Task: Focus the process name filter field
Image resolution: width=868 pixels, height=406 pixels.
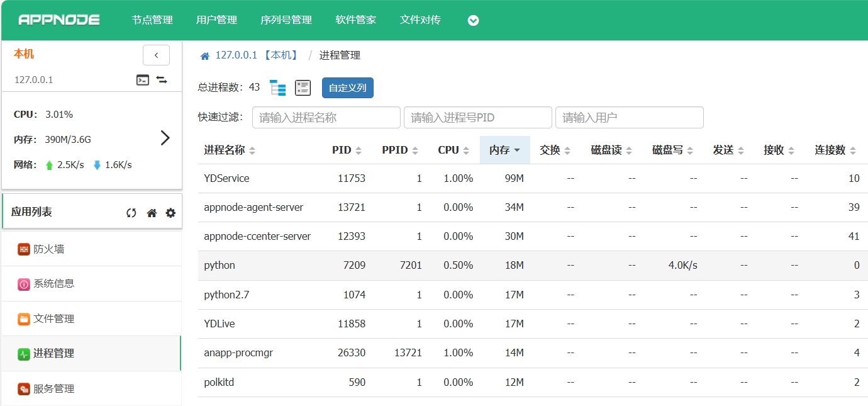Action: click(x=326, y=118)
